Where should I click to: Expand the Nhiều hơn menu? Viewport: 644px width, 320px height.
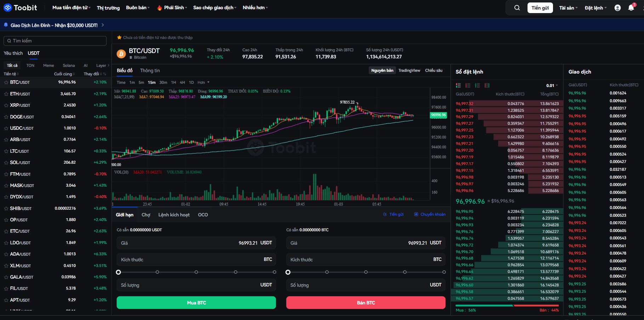click(x=255, y=7)
